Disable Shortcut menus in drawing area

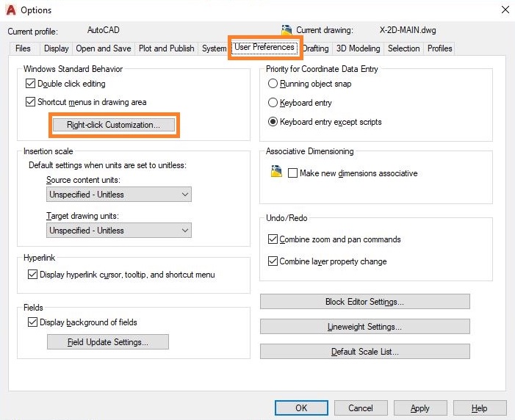(31, 102)
